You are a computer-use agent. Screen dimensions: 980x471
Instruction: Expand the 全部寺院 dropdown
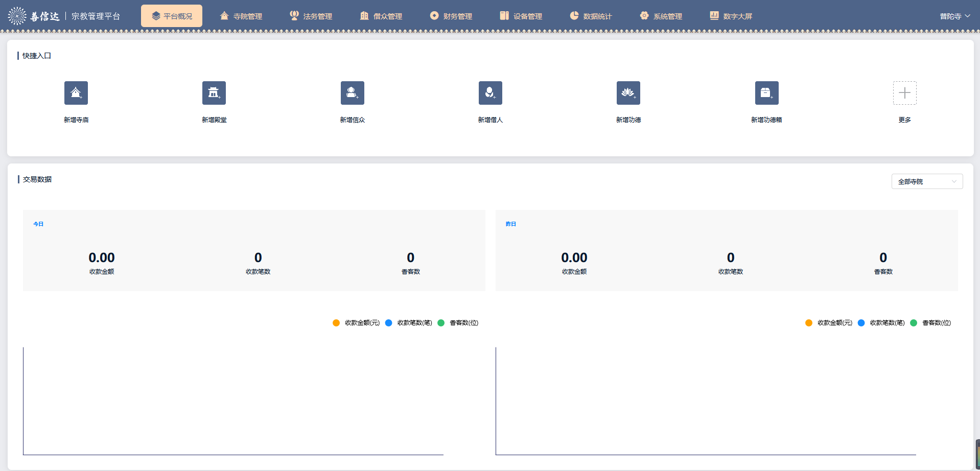[927, 181]
